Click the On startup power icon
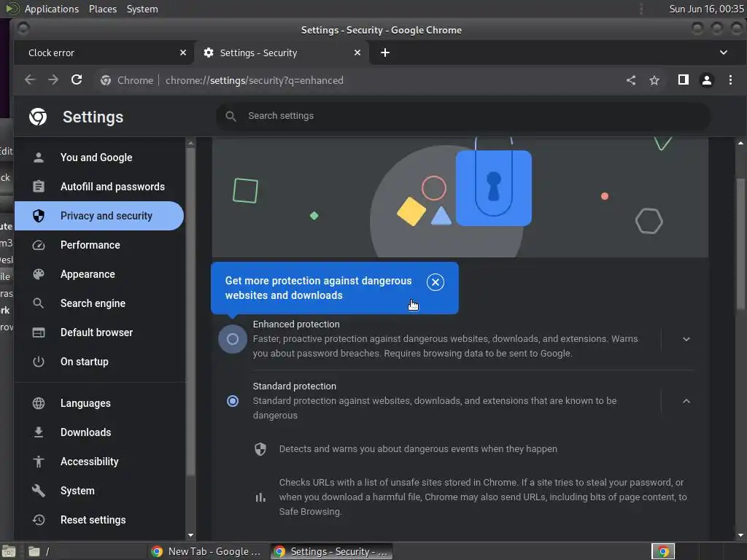Viewport: 747px width, 560px height. (39, 362)
